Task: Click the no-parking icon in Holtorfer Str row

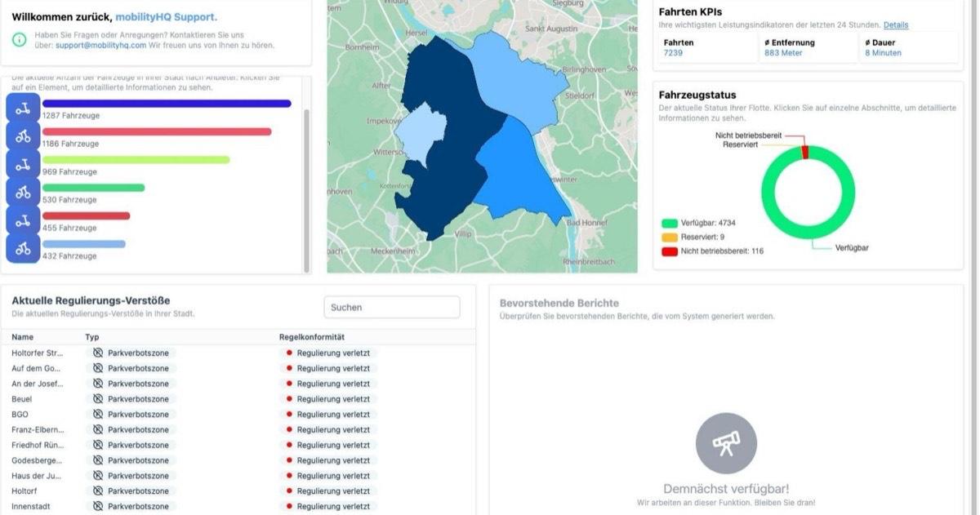Action: click(x=98, y=353)
